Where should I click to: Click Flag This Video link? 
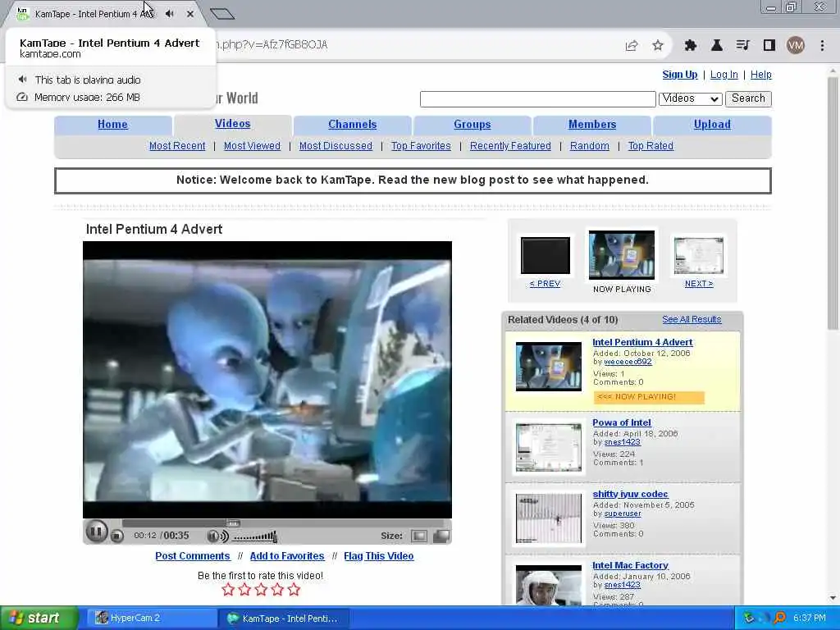click(x=378, y=555)
